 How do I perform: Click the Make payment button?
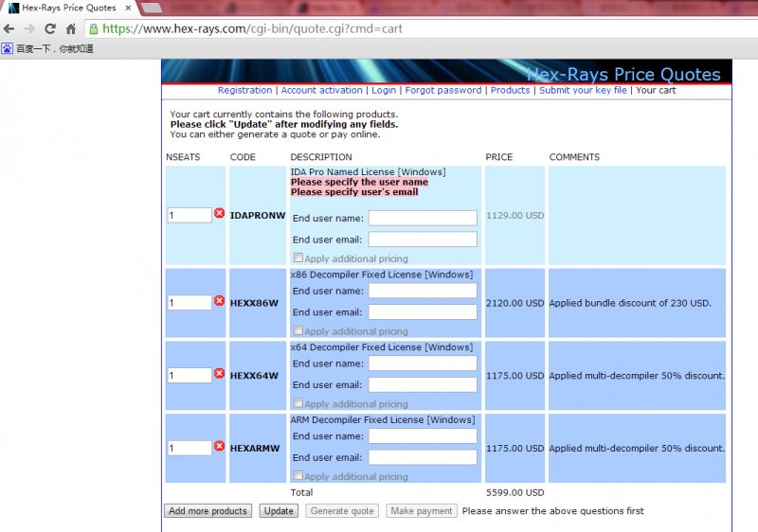click(421, 511)
